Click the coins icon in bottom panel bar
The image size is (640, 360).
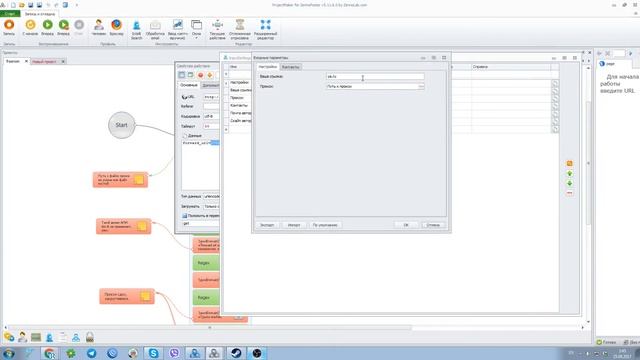[9, 337]
